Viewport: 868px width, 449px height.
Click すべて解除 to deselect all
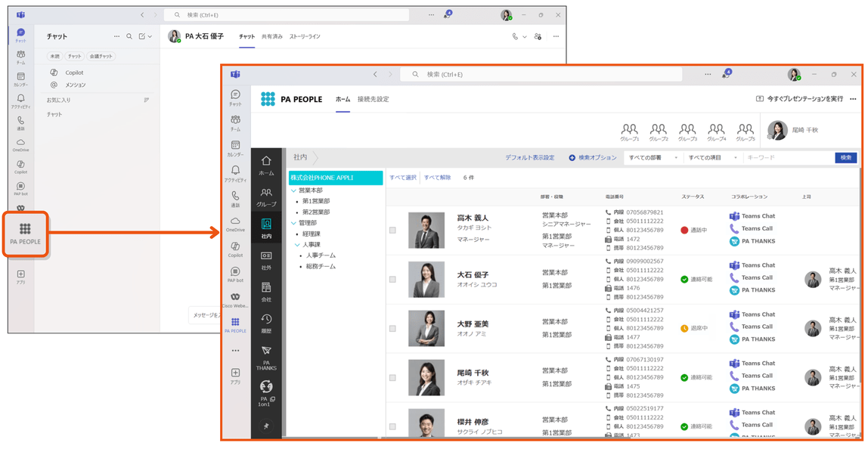point(437,178)
